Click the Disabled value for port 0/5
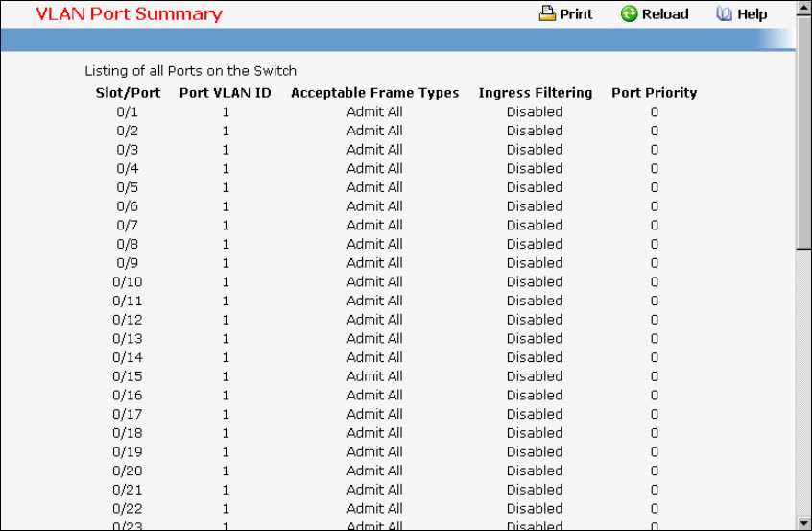This screenshot has height=531, width=812. (x=535, y=187)
